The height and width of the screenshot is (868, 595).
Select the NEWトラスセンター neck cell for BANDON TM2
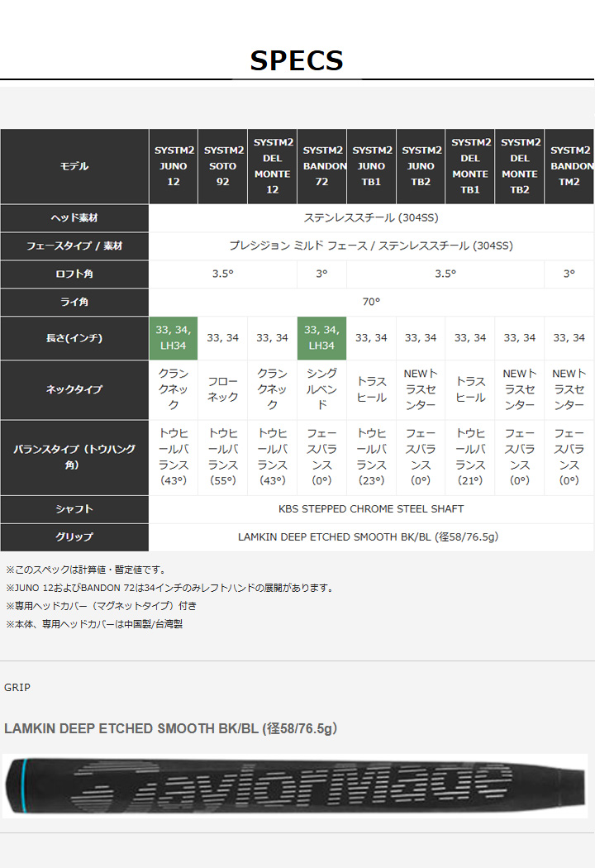[x=569, y=389]
